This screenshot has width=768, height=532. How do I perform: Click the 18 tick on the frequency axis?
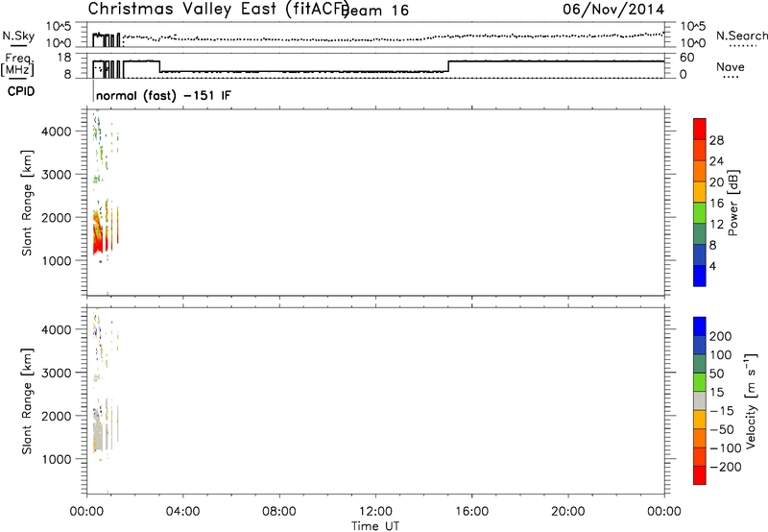[64, 58]
